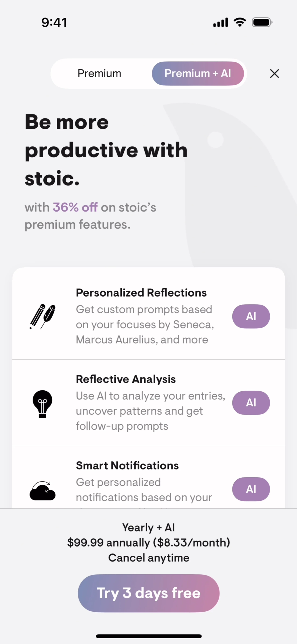Screen dimensions: 297x644
Task: Tap the Wi-Fi status icon
Action: click(240, 22)
